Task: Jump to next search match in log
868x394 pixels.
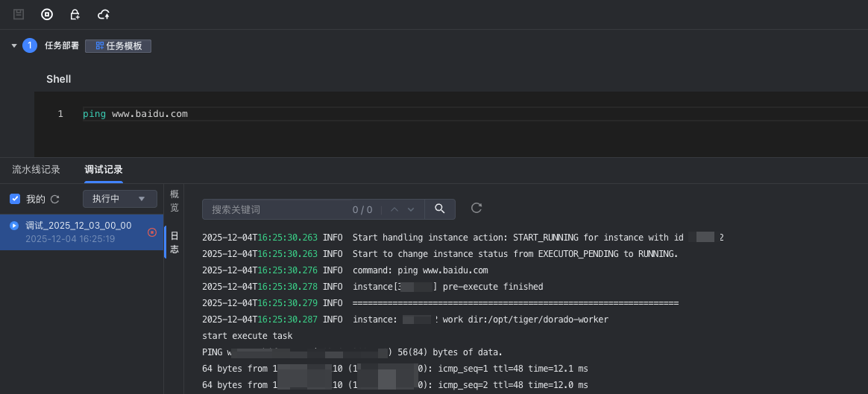Action: pos(411,209)
